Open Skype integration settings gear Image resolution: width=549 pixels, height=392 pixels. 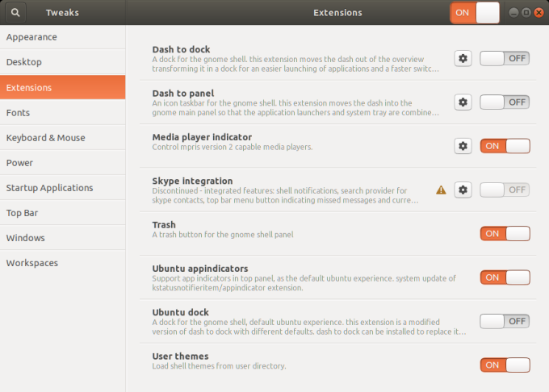click(463, 190)
